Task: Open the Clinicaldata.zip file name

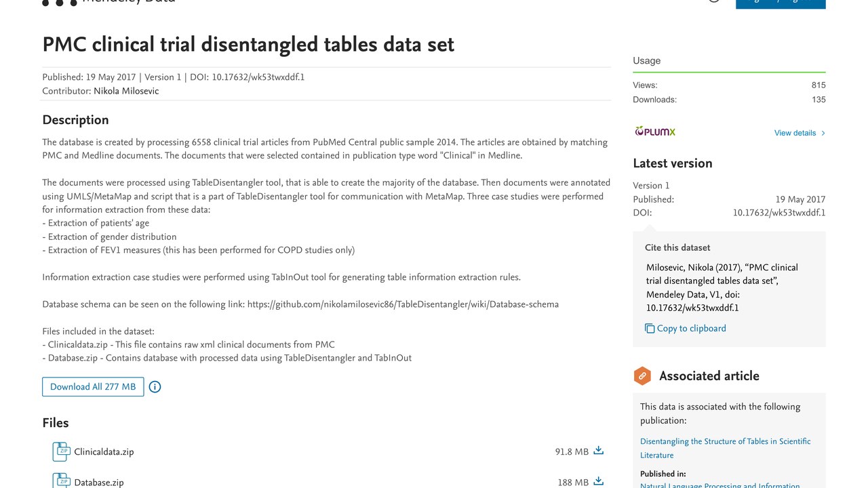Action: click(104, 452)
